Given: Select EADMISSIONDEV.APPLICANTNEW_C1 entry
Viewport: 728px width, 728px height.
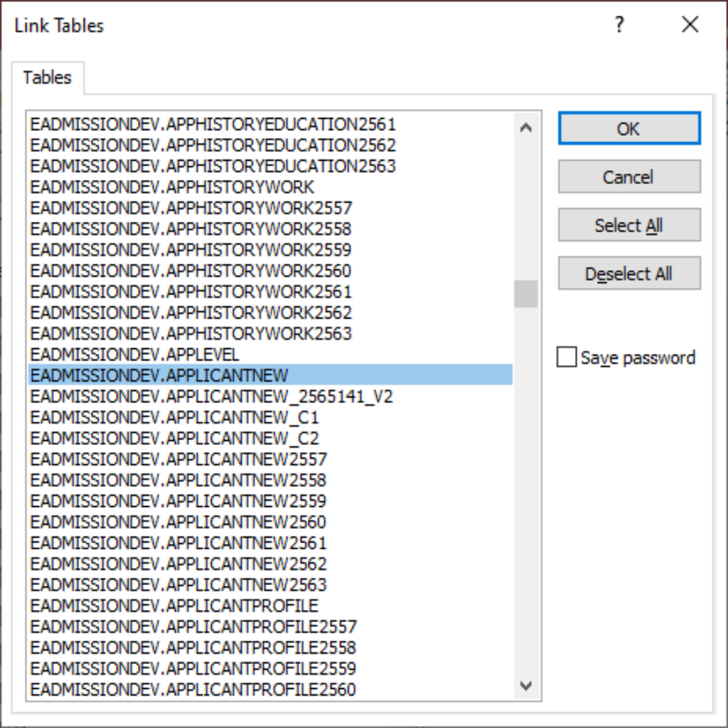Looking at the screenshot, I should click(175, 417).
